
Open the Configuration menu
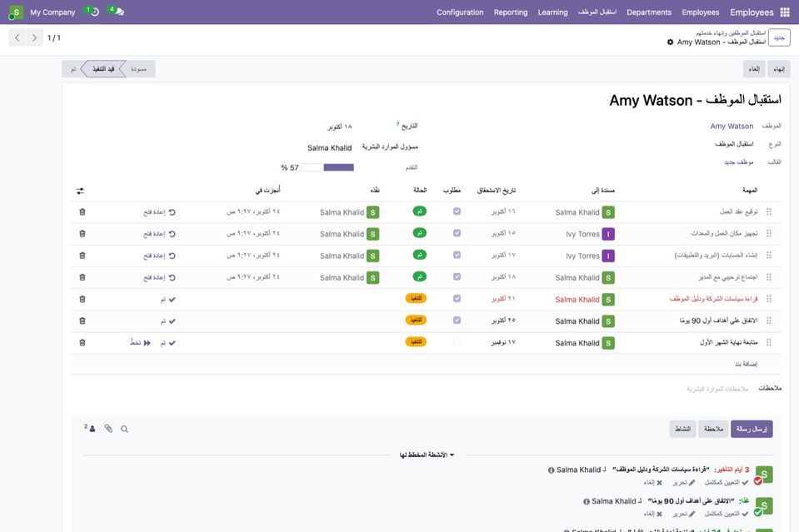(460, 12)
